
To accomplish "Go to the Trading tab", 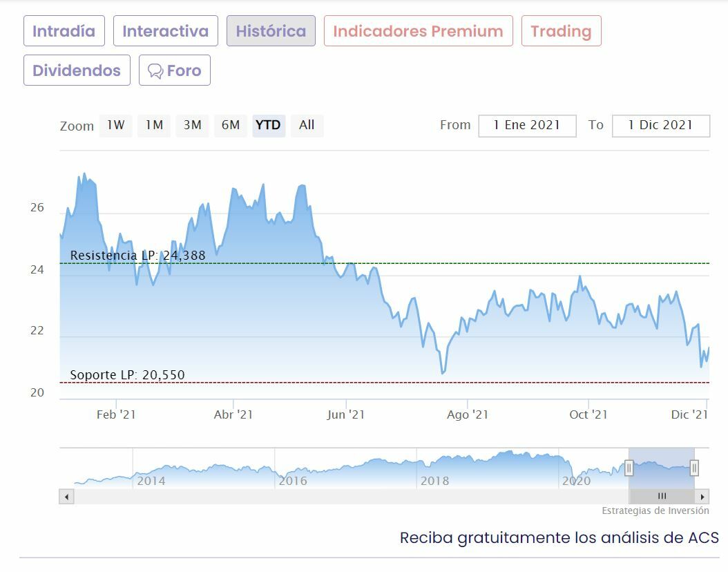I will tap(561, 31).
